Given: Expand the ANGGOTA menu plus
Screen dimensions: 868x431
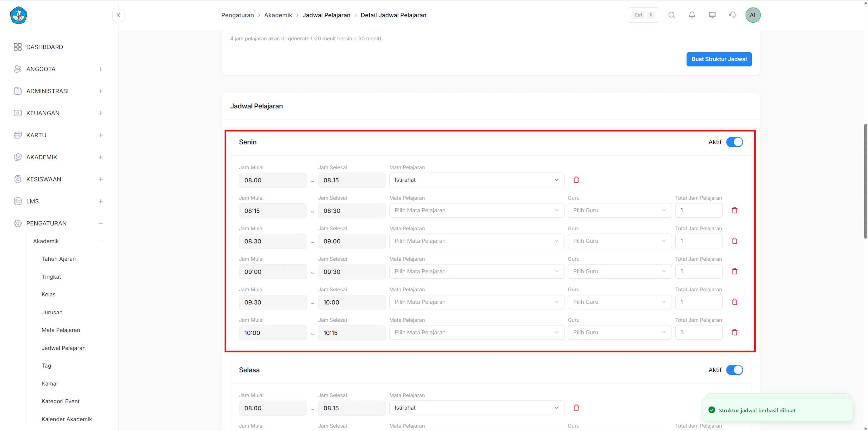Looking at the screenshot, I should point(100,69).
